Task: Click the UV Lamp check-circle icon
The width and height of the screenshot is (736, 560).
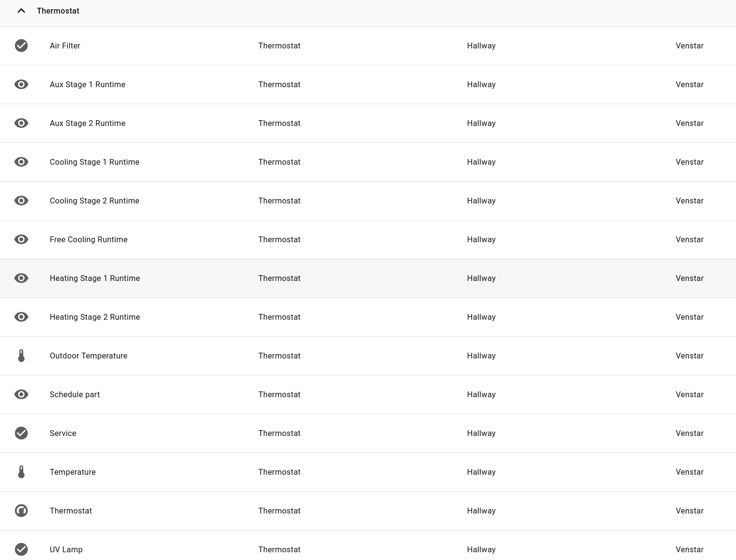Action: [21, 549]
